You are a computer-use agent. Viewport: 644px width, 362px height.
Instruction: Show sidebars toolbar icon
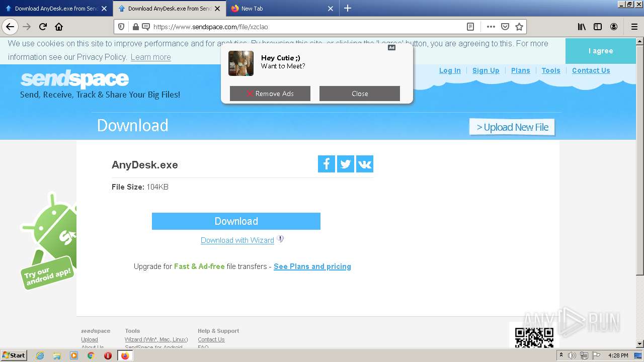(598, 27)
